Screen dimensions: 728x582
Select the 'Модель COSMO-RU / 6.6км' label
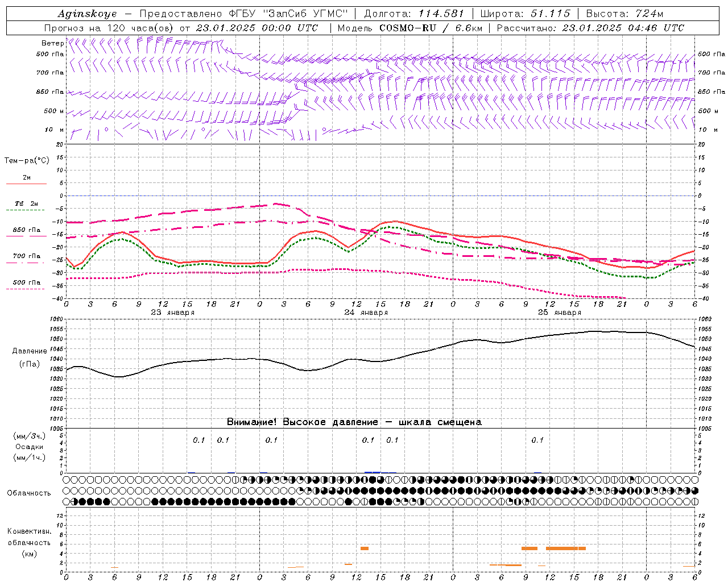pyautogui.click(x=409, y=28)
